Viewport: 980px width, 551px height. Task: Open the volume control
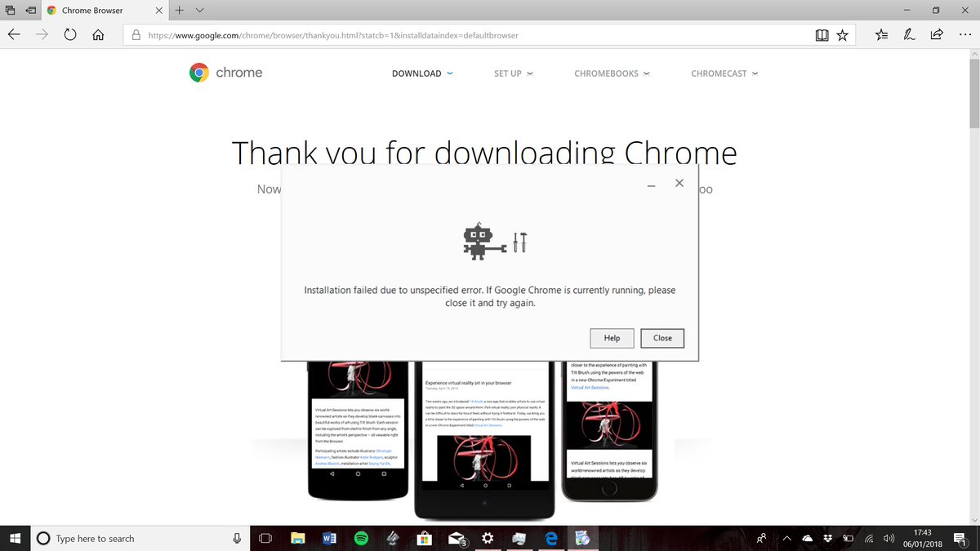click(888, 538)
